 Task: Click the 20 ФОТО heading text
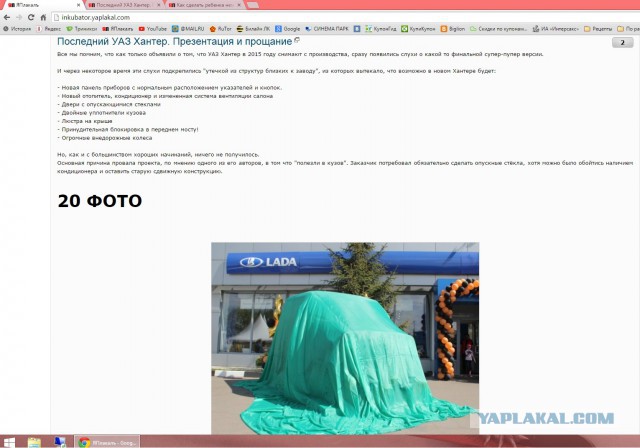100,201
